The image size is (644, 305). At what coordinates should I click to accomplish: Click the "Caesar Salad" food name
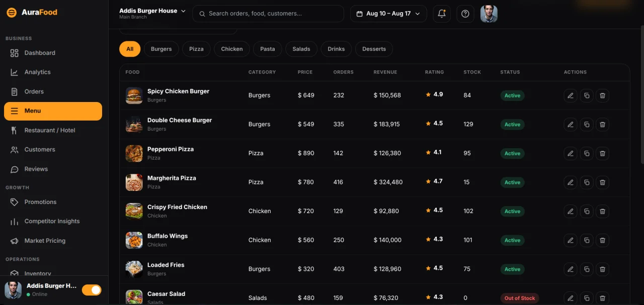[167, 294]
